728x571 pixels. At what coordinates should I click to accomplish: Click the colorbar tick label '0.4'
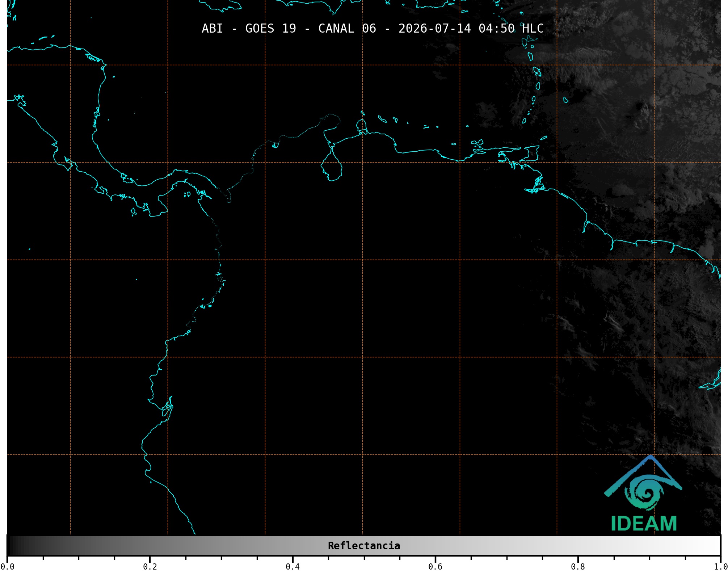tap(293, 567)
